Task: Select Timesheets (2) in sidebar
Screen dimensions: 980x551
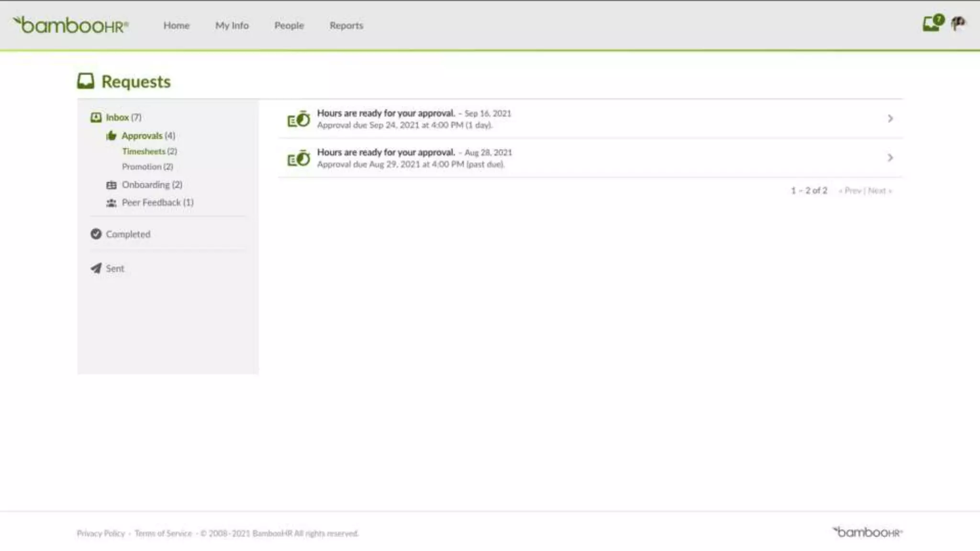Action: pos(149,151)
